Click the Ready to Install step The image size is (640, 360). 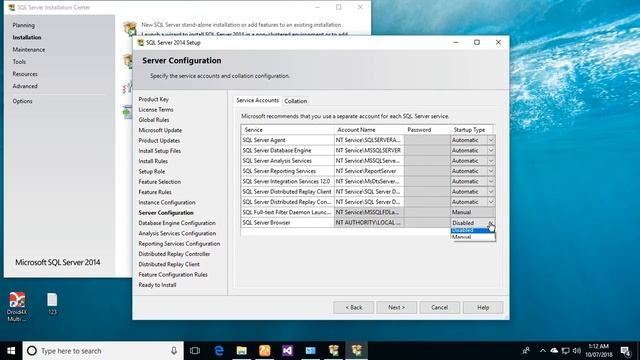coord(157,285)
